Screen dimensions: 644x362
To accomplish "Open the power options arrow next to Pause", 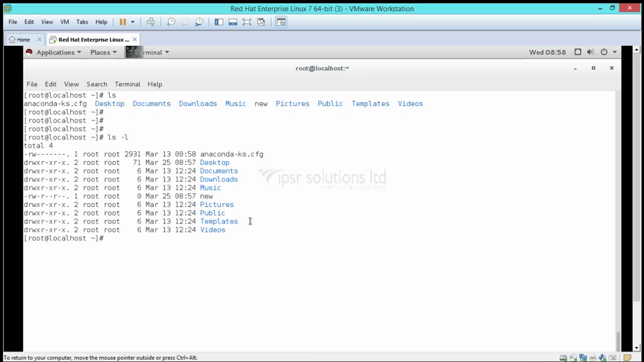I will [133, 22].
